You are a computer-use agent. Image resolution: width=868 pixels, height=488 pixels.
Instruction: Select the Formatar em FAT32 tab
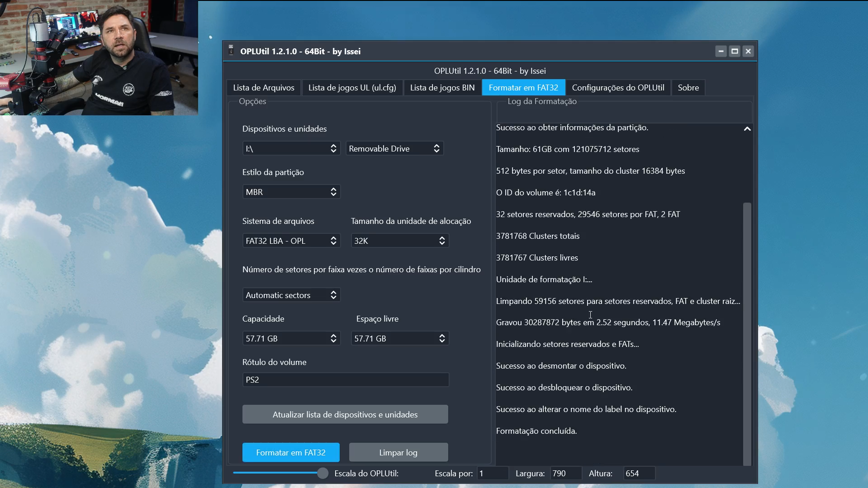[523, 87]
